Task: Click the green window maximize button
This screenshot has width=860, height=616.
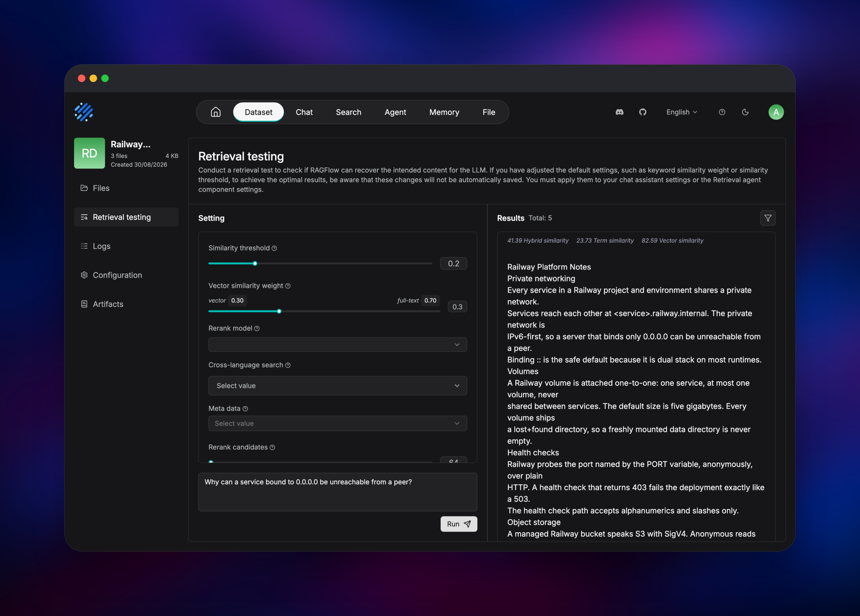Action: [105, 78]
